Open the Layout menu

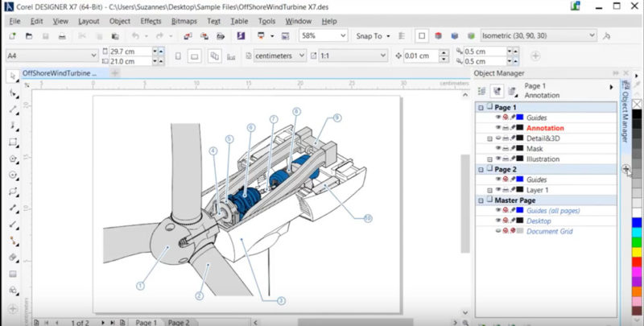click(x=89, y=21)
